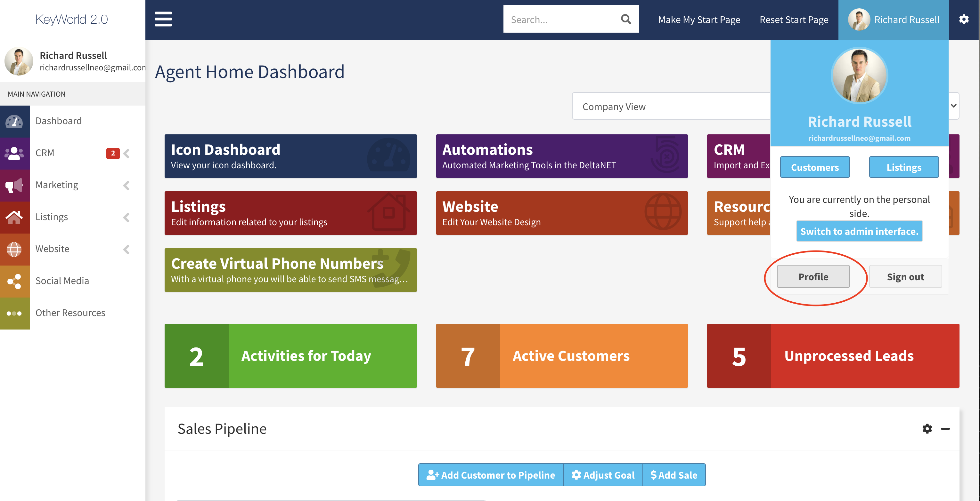This screenshot has height=501, width=980.
Task: Click Add Customer to Pipeline button
Action: pos(490,474)
